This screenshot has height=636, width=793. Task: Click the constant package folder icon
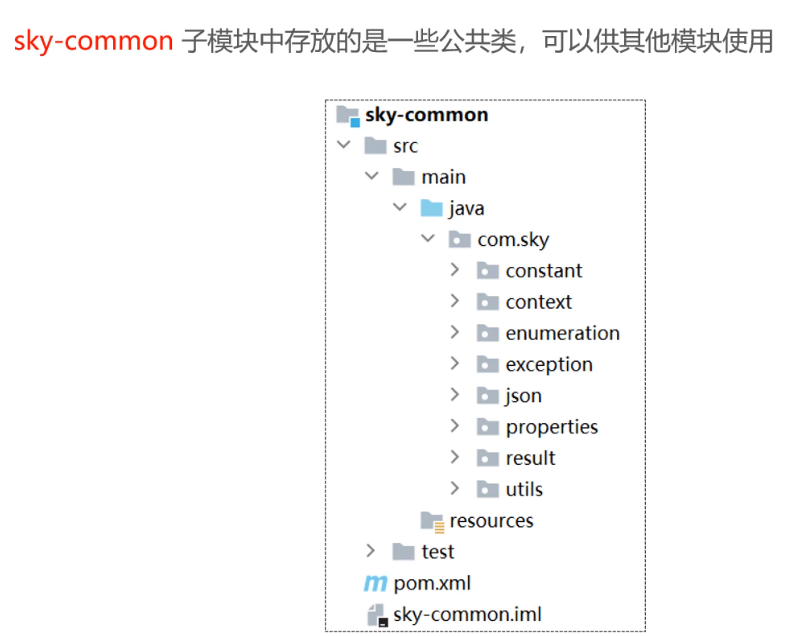click(488, 271)
